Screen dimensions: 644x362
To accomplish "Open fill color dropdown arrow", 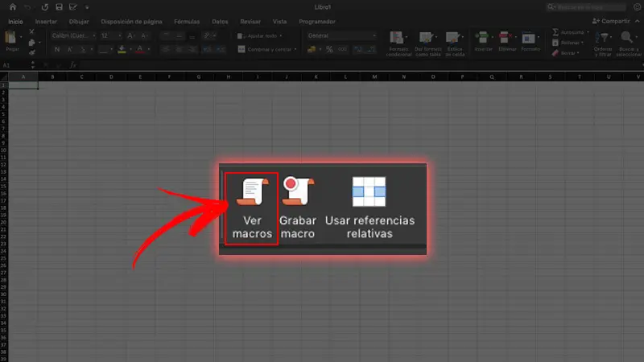I will (130, 50).
